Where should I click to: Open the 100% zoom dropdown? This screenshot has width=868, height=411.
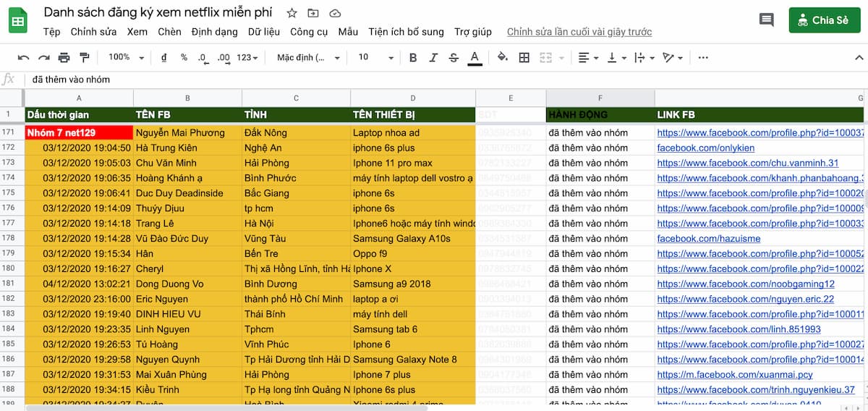tap(126, 58)
